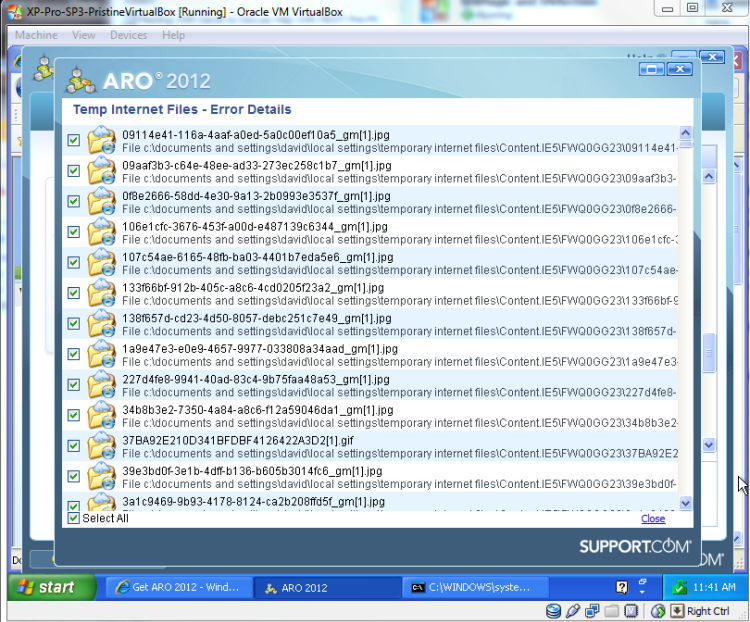Click the folder icon for 0f8e2666 file entry
Viewport: 750px width, 622px height.
101,201
